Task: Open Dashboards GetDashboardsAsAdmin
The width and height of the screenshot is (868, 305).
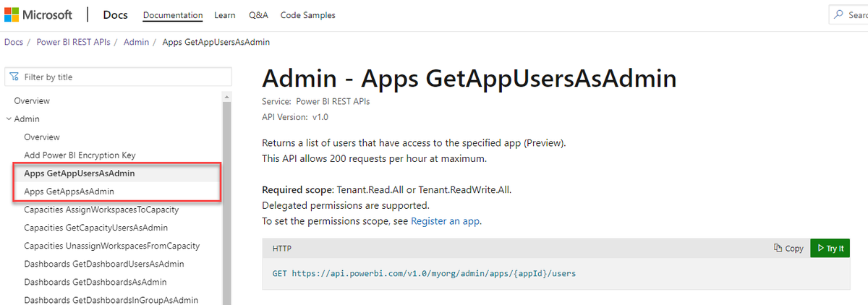Action: [x=95, y=282]
